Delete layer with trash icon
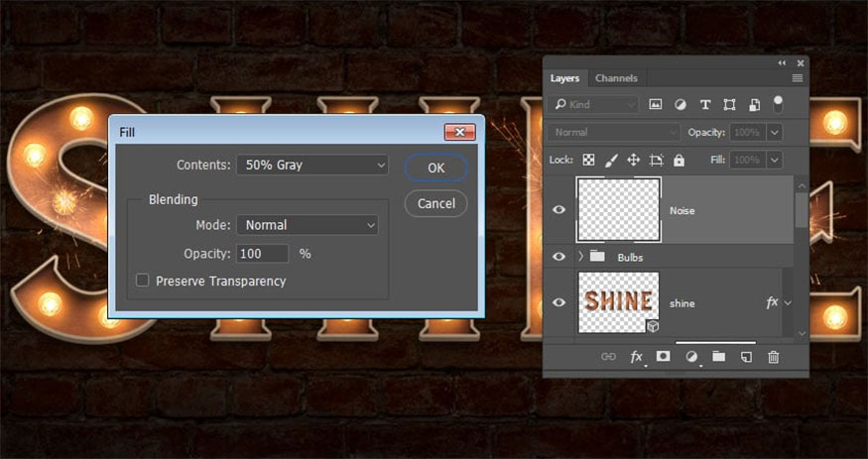The width and height of the screenshot is (868, 459). point(774,357)
